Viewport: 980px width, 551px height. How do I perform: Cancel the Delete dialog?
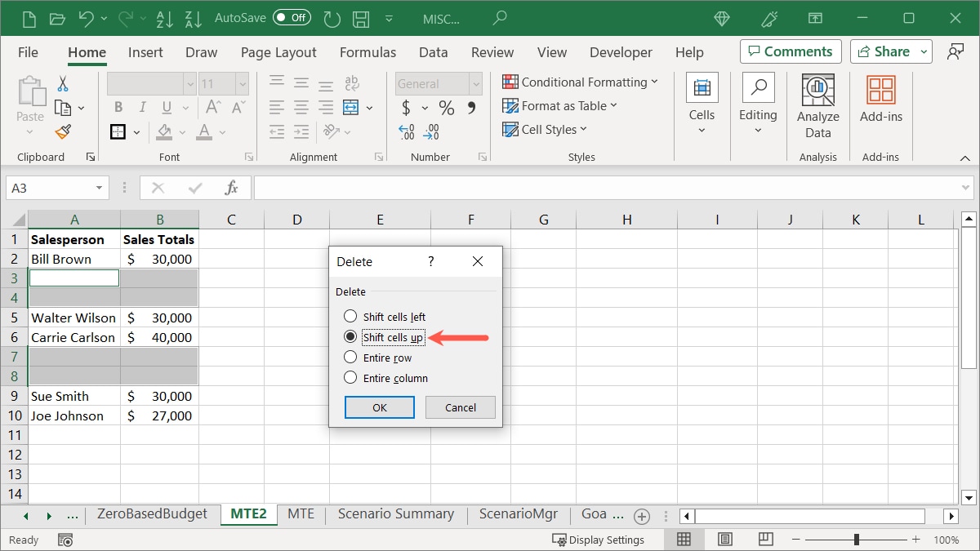[x=460, y=407]
